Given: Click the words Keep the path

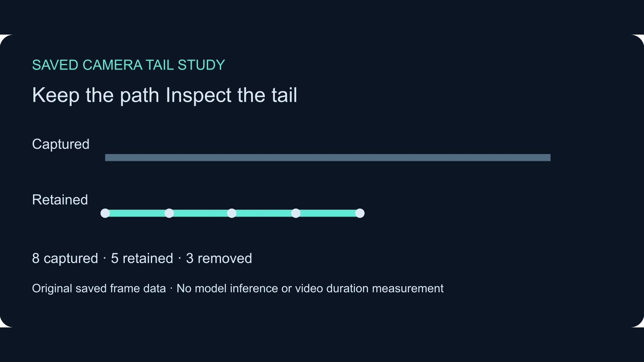Looking at the screenshot, I should tap(96, 96).
